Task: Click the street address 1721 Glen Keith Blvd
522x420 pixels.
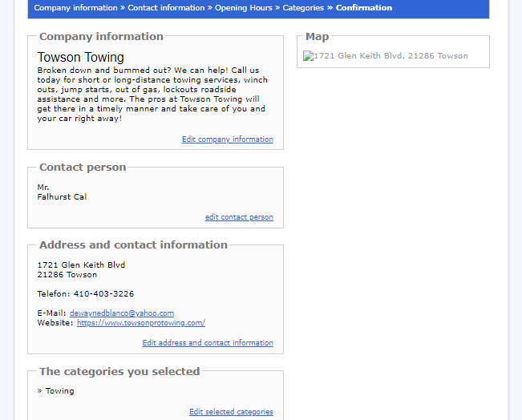Action: pos(81,265)
